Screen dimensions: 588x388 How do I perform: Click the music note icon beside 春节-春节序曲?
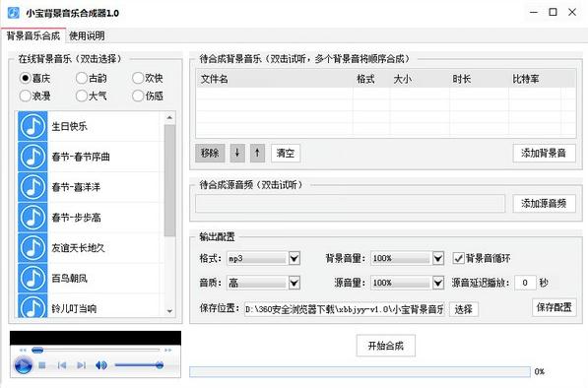click(x=33, y=157)
